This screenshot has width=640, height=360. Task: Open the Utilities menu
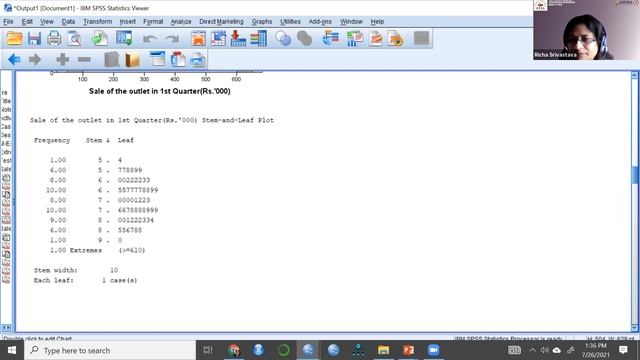290,22
